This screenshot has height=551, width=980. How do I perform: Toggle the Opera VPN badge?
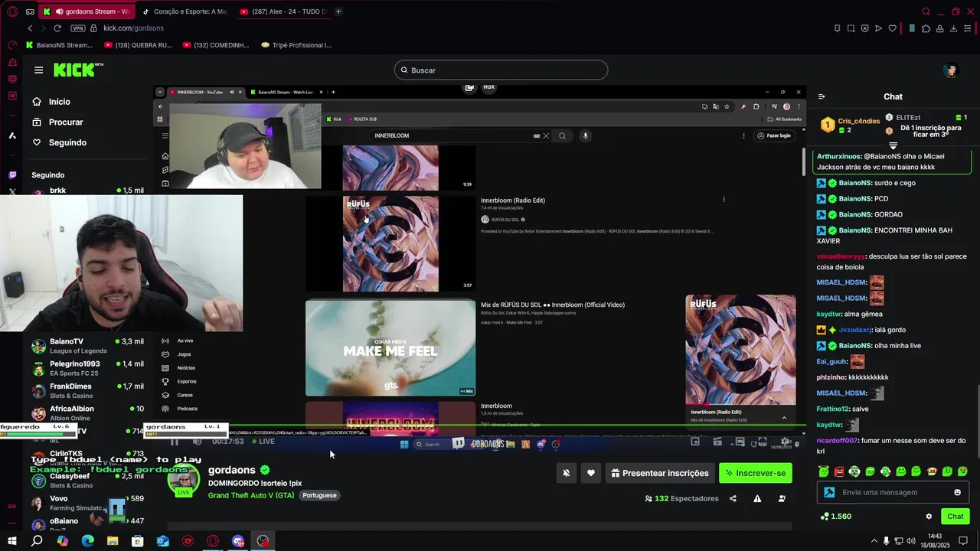77,28
